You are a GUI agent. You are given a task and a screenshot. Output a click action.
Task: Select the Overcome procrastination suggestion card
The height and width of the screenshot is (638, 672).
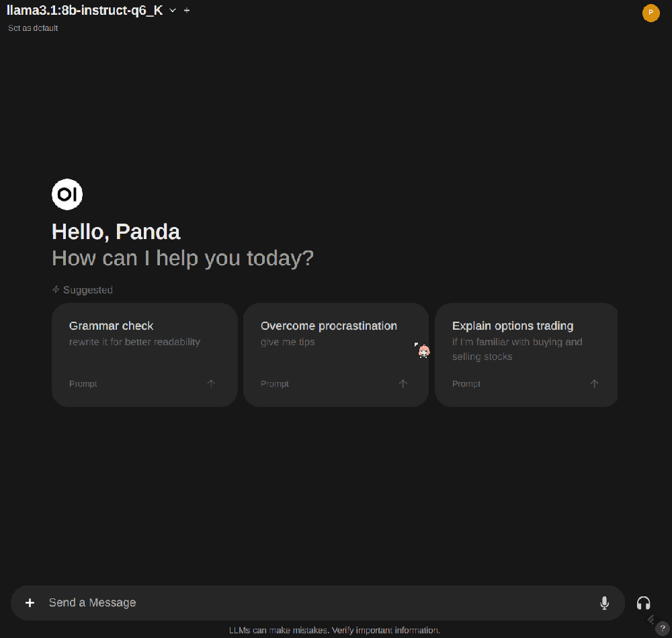[336, 355]
